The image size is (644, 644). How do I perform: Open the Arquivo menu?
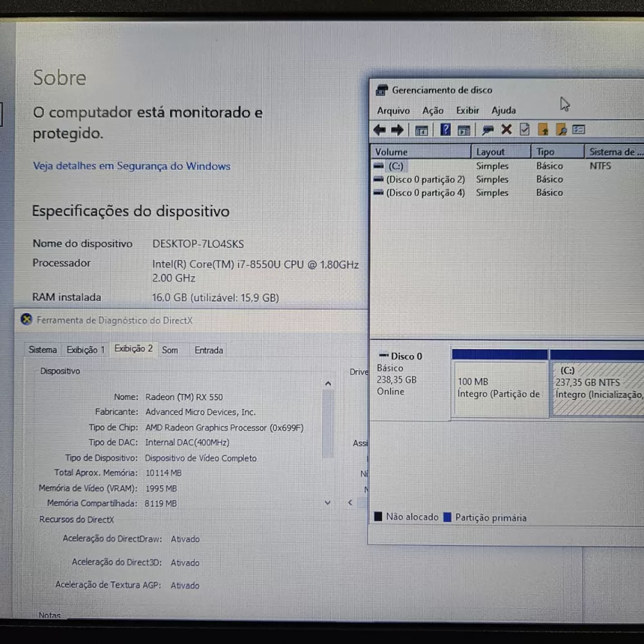pos(393,111)
